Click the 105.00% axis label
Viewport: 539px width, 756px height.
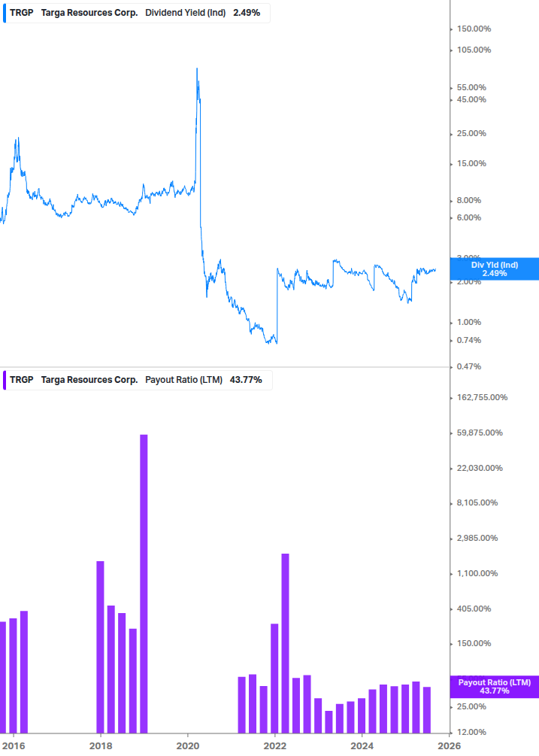(474, 50)
